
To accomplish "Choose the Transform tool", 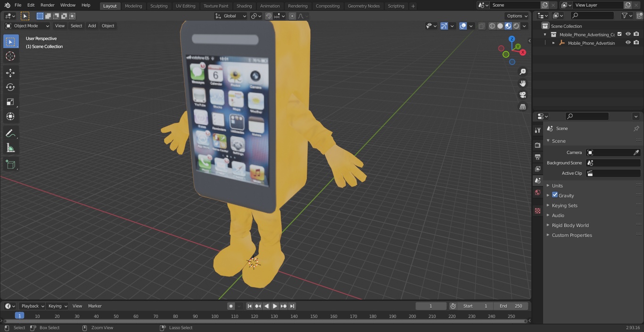I will (x=10, y=116).
